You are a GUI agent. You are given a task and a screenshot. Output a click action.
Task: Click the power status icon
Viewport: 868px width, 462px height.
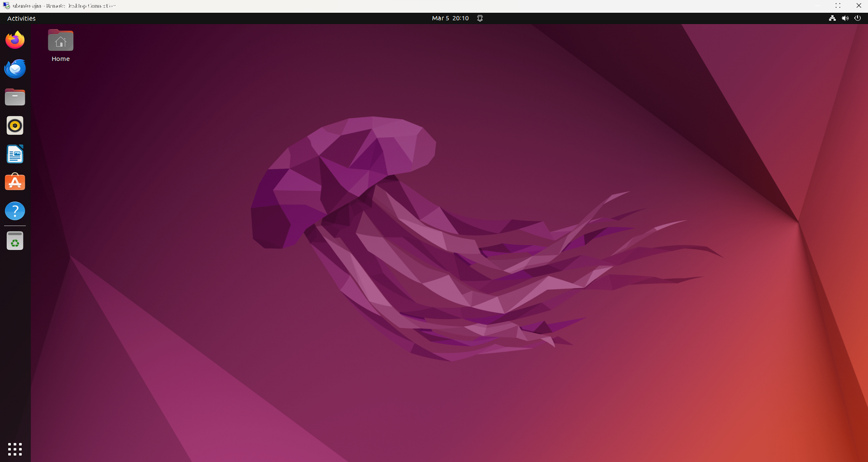(x=858, y=18)
